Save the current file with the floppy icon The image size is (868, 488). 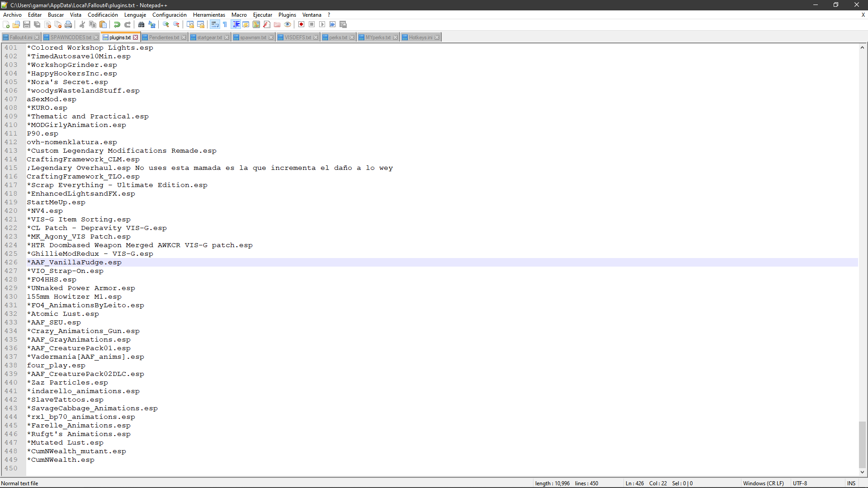point(27,24)
